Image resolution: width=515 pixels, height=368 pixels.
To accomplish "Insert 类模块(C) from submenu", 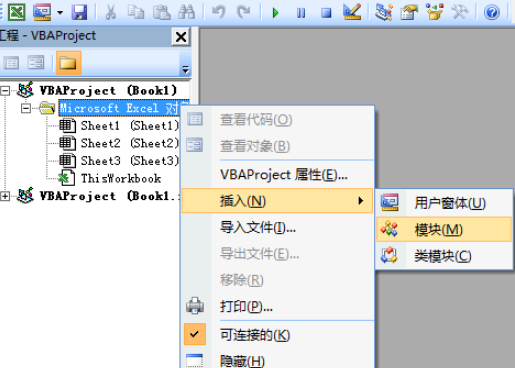I will [444, 256].
